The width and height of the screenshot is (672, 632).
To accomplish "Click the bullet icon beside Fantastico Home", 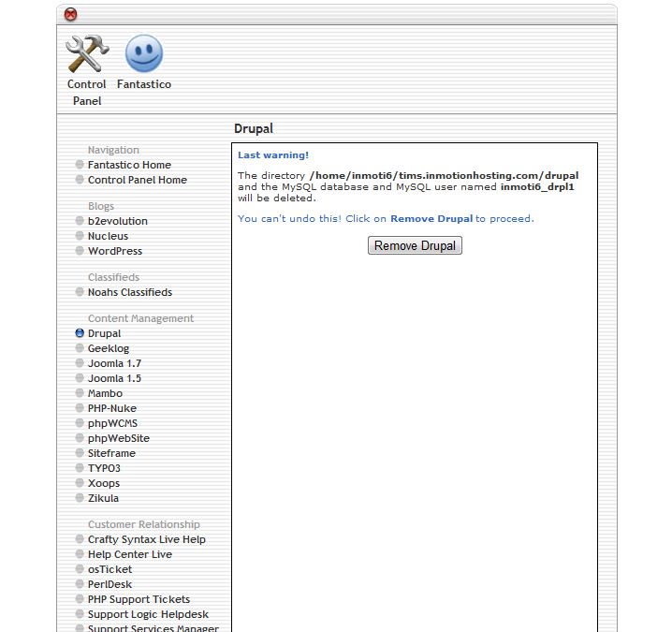I will point(80,164).
